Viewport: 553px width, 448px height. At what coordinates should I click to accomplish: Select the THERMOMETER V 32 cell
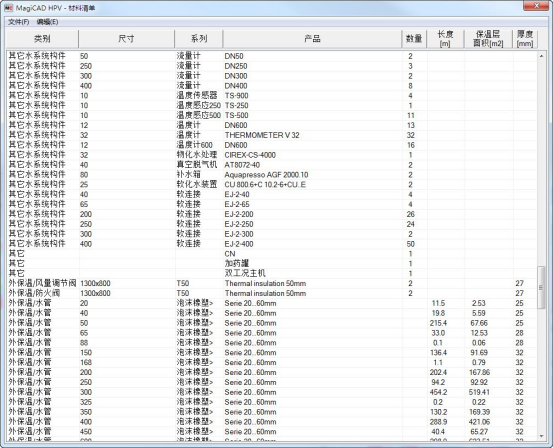(x=262, y=135)
